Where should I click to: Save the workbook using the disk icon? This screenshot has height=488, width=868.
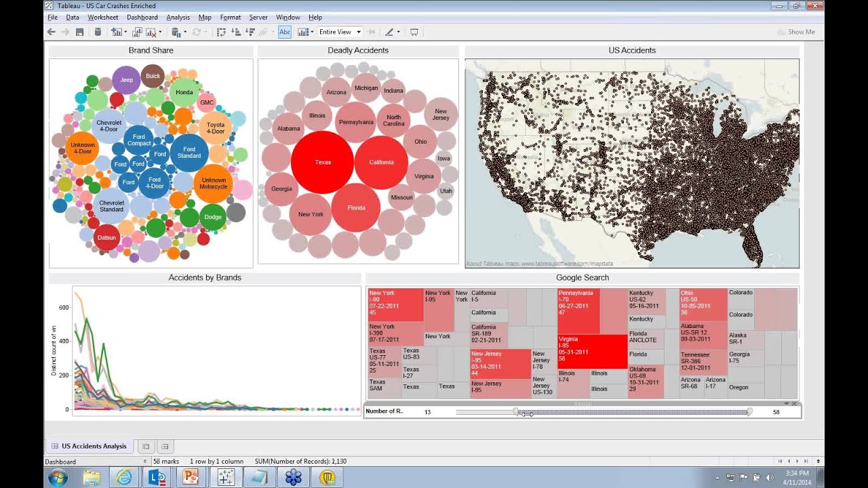(x=79, y=32)
